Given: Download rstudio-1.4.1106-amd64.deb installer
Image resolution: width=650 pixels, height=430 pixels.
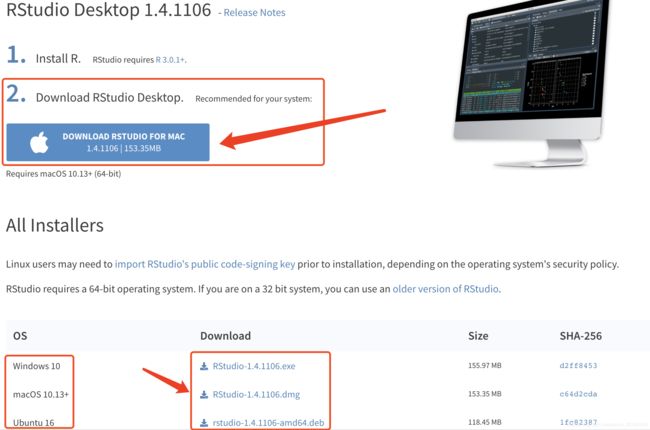Looking at the screenshot, I should tap(268, 423).
